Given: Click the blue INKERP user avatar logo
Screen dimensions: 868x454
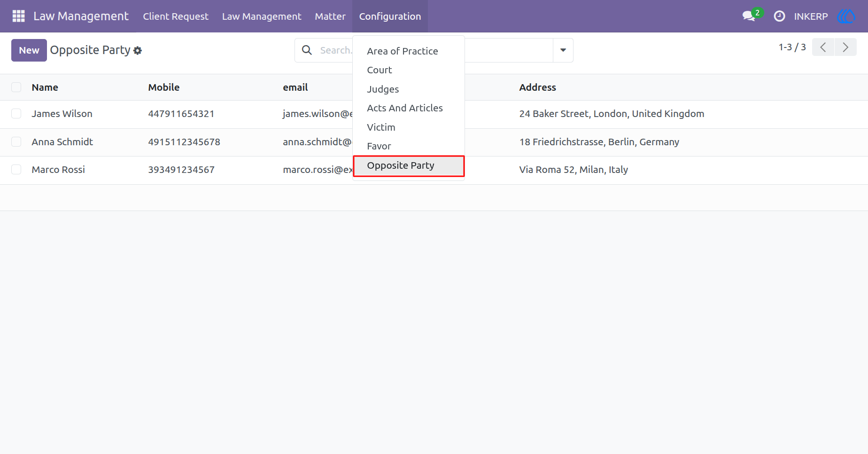Looking at the screenshot, I should click(846, 16).
